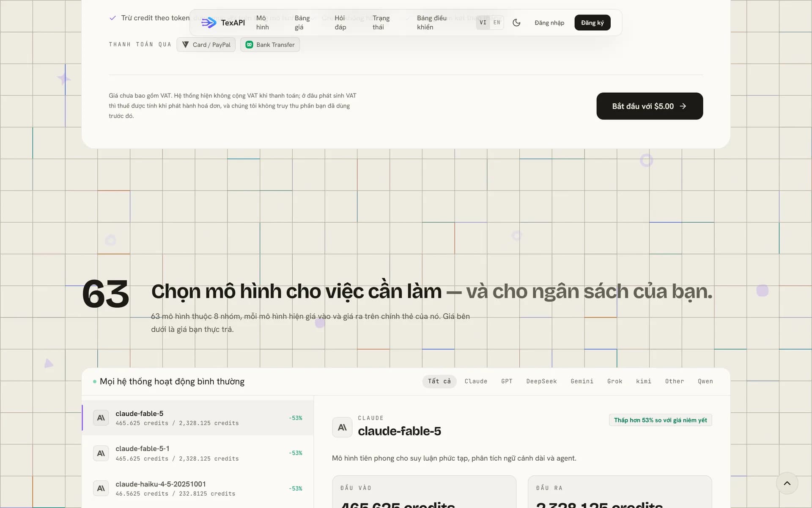Viewport: 812px width, 508px height.
Task: Click the Đăng ký button
Action: (592, 23)
